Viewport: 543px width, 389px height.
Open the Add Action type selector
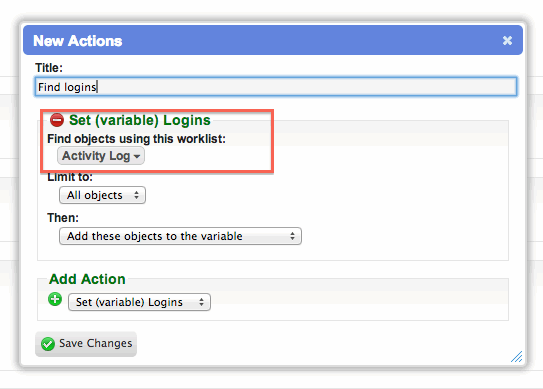139,302
